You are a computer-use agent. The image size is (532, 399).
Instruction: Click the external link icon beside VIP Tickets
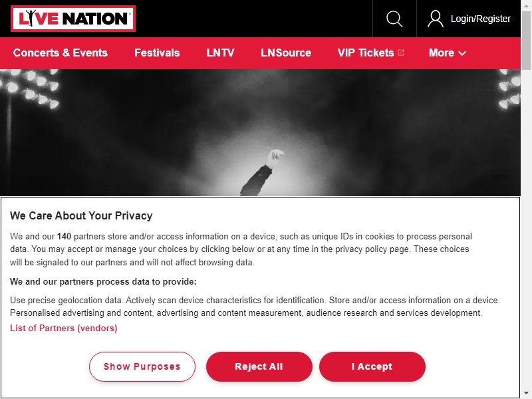point(401,53)
